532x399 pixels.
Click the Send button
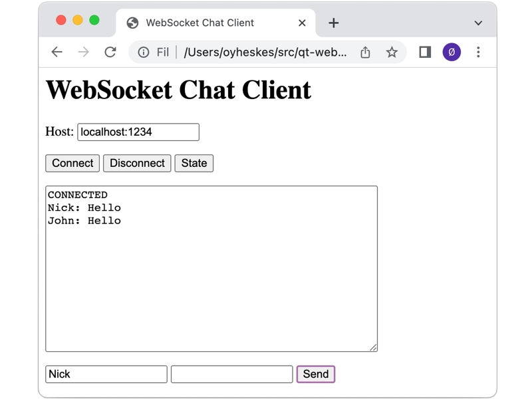pos(315,374)
